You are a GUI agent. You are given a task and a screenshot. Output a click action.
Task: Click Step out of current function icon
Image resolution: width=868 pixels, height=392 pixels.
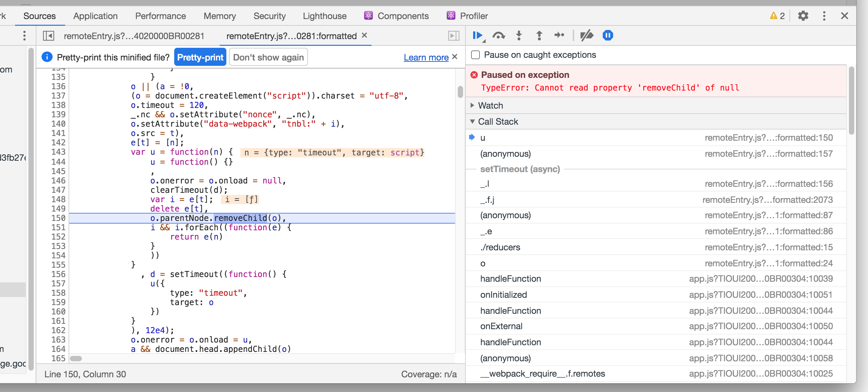[x=539, y=35]
